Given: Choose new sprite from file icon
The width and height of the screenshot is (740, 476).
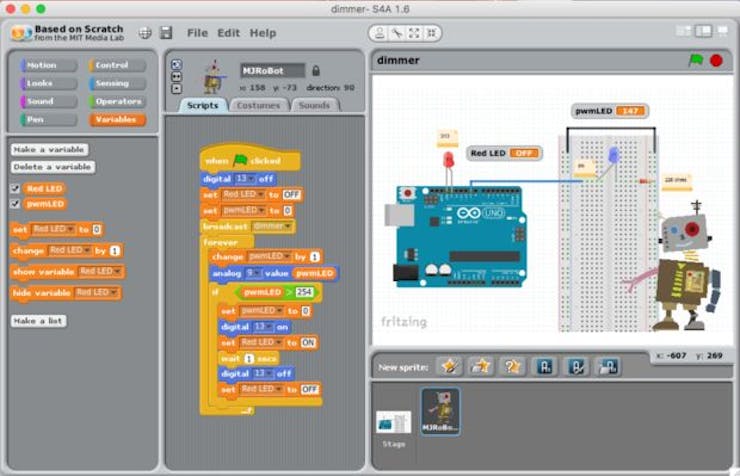Looking at the screenshot, I should coord(480,367).
